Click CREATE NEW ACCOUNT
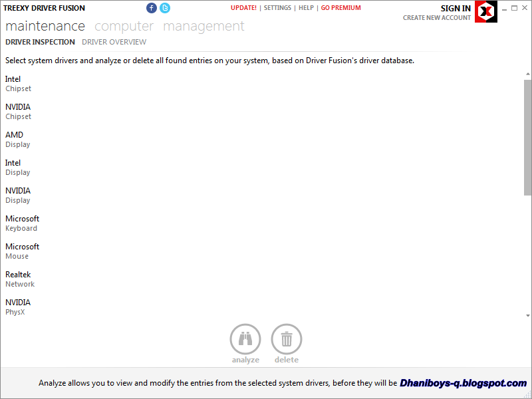This screenshot has width=532, height=399. [437, 18]
